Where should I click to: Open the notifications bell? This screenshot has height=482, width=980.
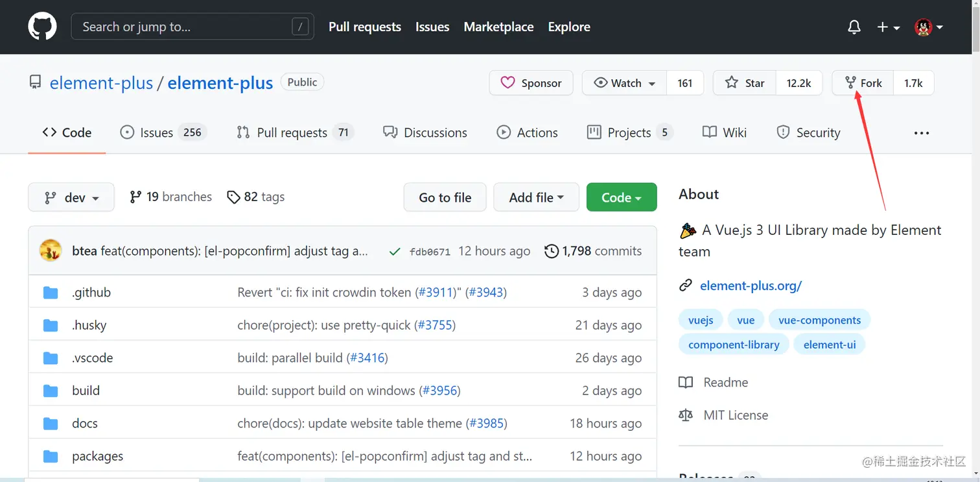point(854,27)
